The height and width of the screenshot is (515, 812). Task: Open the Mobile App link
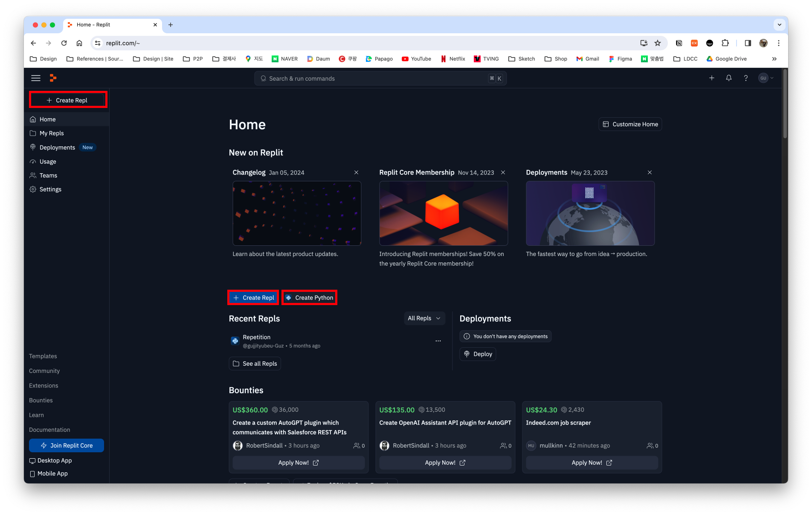49,474
